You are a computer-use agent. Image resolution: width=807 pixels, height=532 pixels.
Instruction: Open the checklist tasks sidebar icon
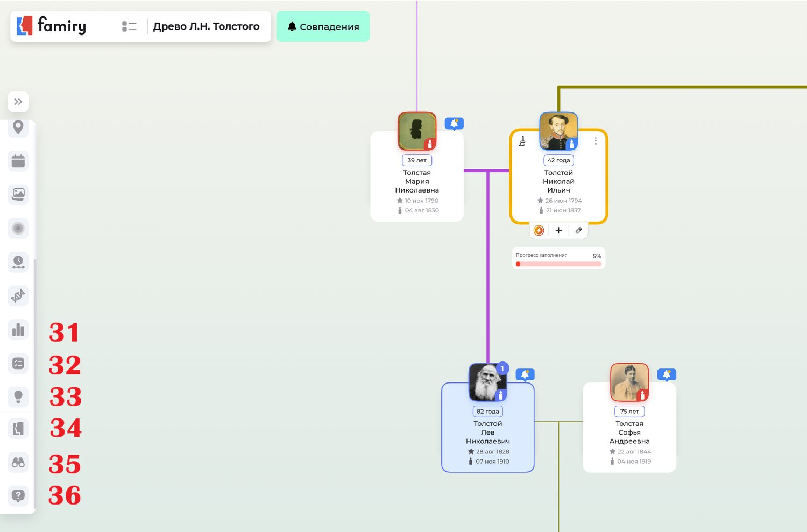click(x=18, y=363)
